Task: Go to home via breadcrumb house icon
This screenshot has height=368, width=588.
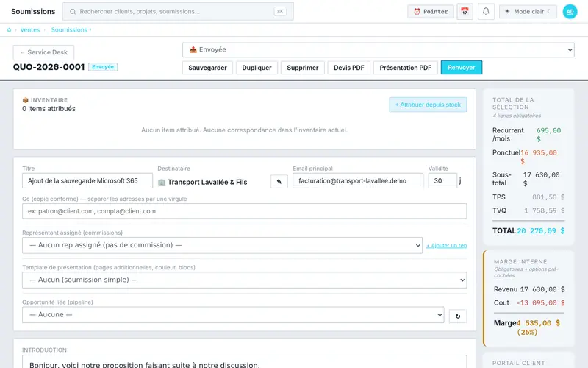Action: pyautogui.click(x=10, y=29)
